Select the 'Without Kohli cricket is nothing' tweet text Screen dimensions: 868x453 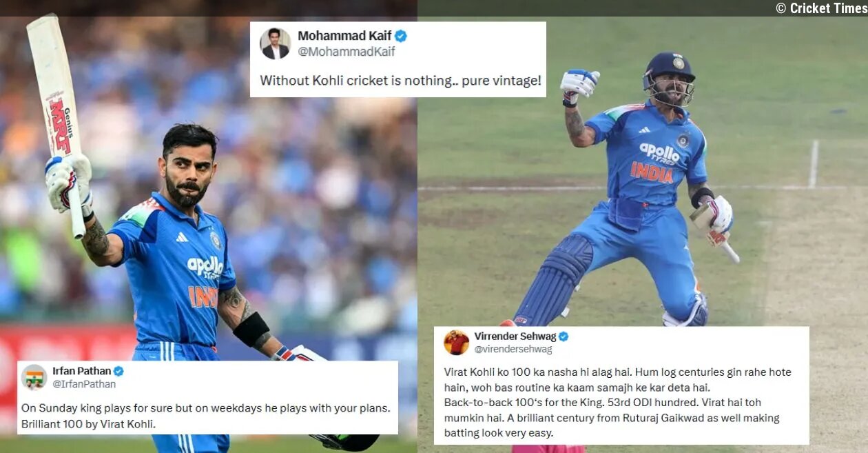coord(400,81)
